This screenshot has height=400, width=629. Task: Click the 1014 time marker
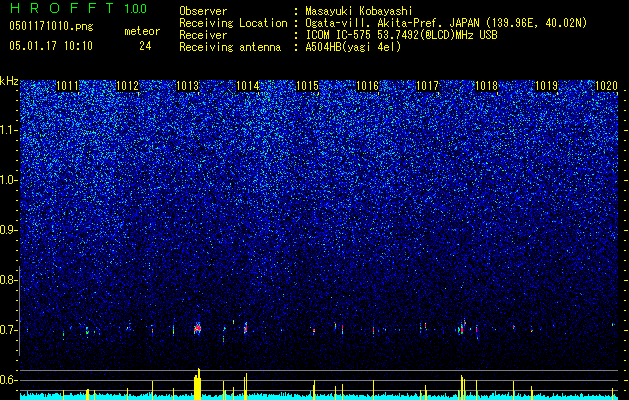[x=248, y=86]
